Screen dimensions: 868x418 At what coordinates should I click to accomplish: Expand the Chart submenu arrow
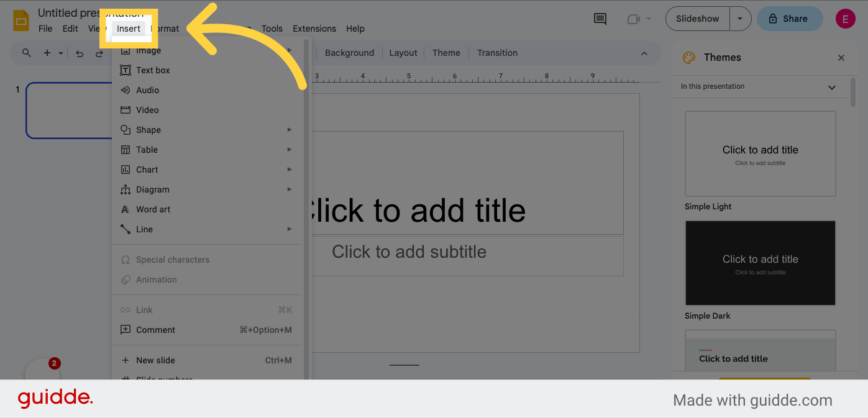(x=290, y=170)
